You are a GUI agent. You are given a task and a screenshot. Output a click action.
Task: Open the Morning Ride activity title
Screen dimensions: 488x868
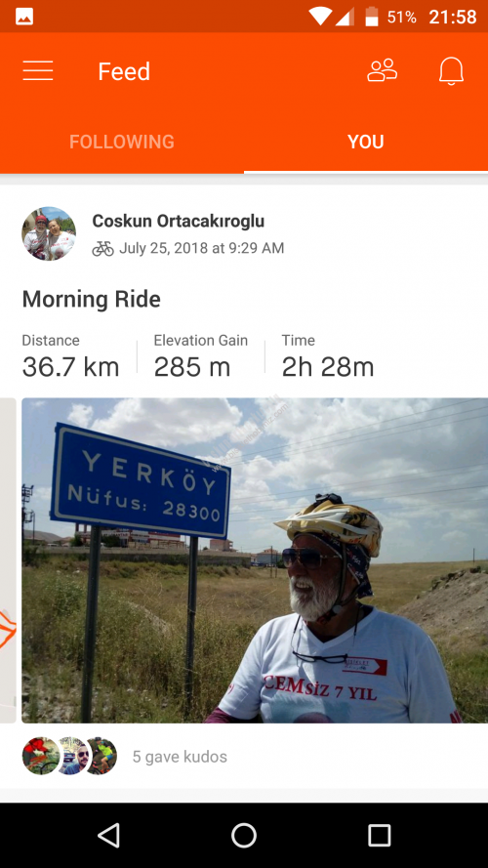click(92, 300)
